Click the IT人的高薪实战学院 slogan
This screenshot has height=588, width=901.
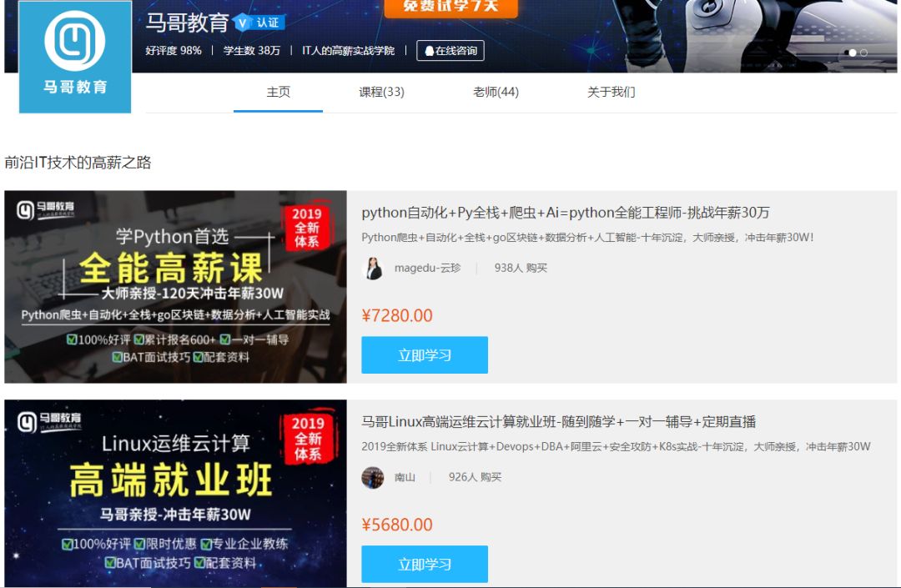click(x=348, y=51)
